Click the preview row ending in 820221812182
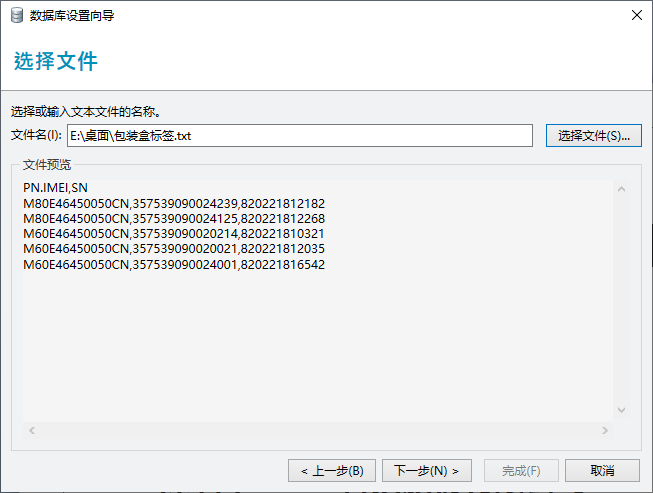Image resolution: width=653 pixels, height=493 pixels. point(174,203)
